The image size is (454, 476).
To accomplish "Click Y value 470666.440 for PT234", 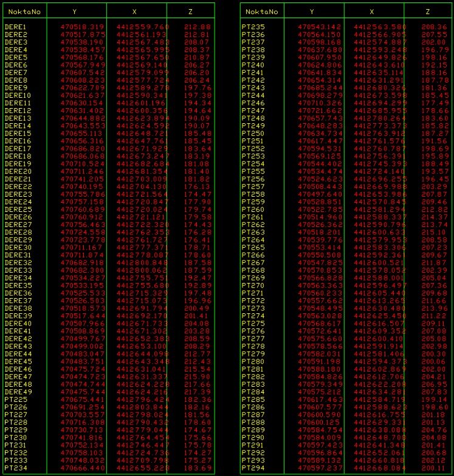I will tap(82, 467).
